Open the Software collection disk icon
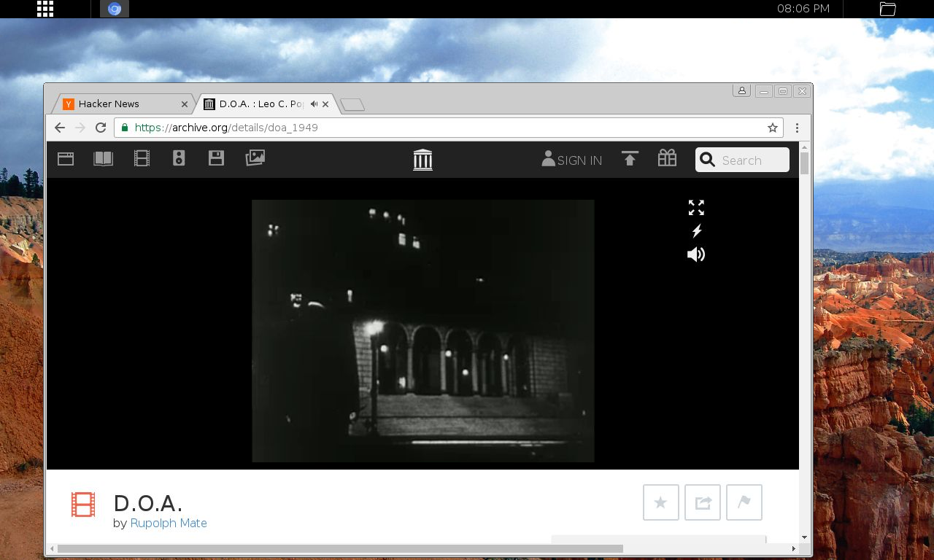The image size is (934, 560). 216,158
